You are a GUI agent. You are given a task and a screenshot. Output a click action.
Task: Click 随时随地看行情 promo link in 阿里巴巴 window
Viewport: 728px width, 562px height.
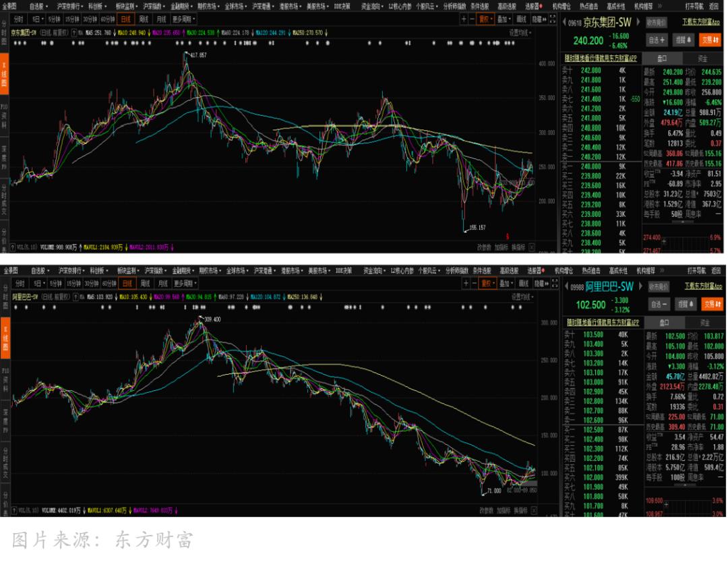(603, 322)
